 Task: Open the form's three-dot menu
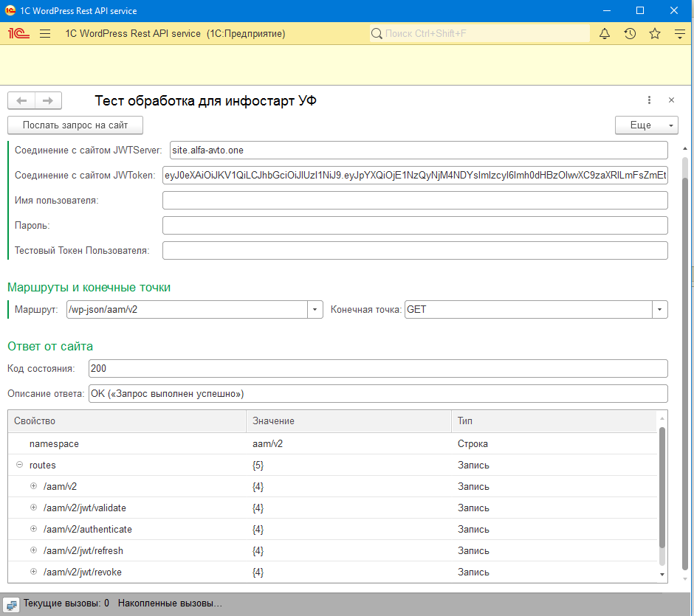[649, 100]
